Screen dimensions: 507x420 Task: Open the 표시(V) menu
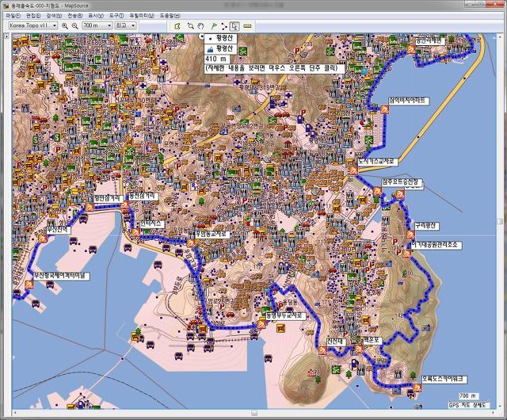[x=96, y=15]
